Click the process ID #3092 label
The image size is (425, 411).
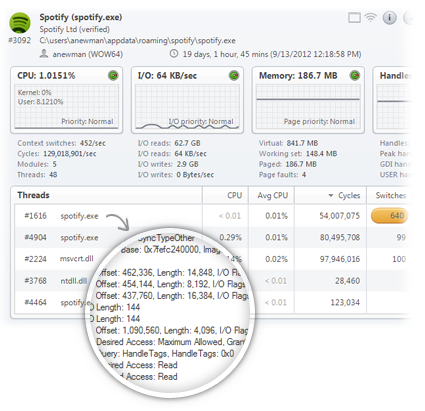(x=20, y=40)
